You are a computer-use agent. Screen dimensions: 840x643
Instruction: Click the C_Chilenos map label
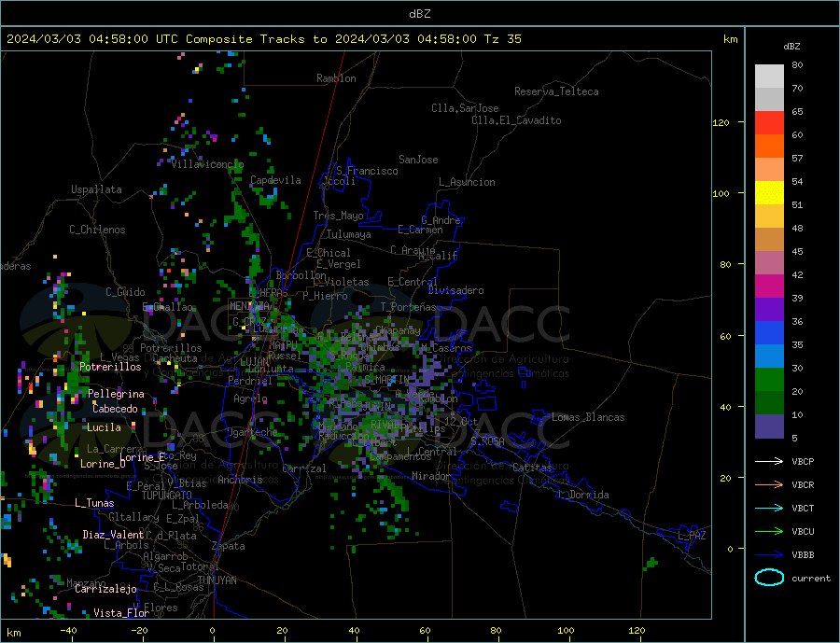tap(97, 230)
